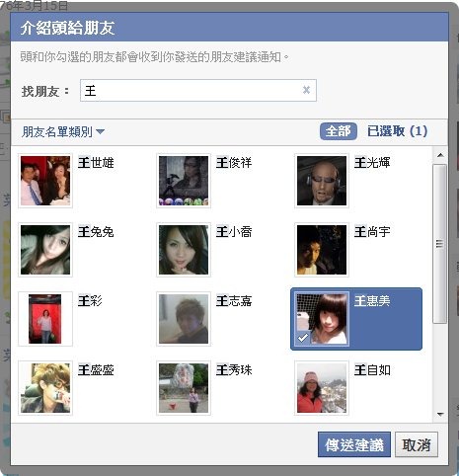The width and height of the screenshot is (459, 476).
Task: Open 朋友名單類別 dropdown menu
Action: click(x=63, y=131)
